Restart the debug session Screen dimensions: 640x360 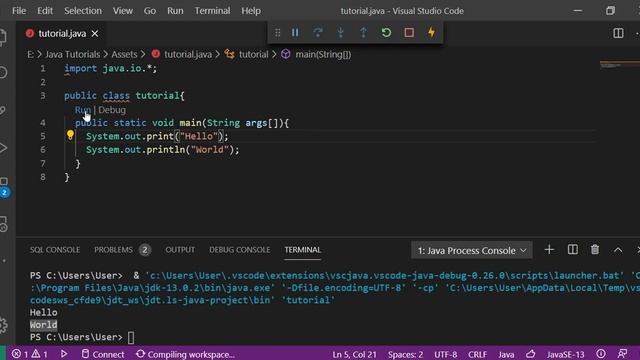(x=386, y=33)
